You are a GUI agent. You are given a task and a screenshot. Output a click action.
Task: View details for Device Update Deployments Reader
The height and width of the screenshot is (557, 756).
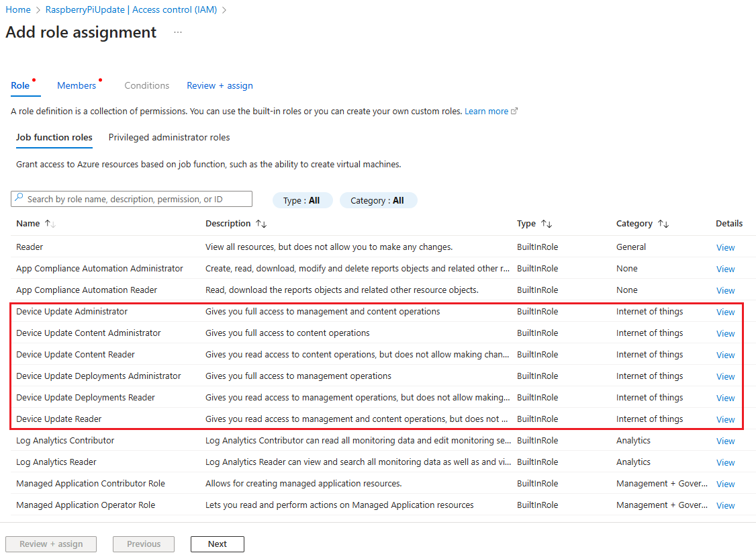(x=725, y=398)
